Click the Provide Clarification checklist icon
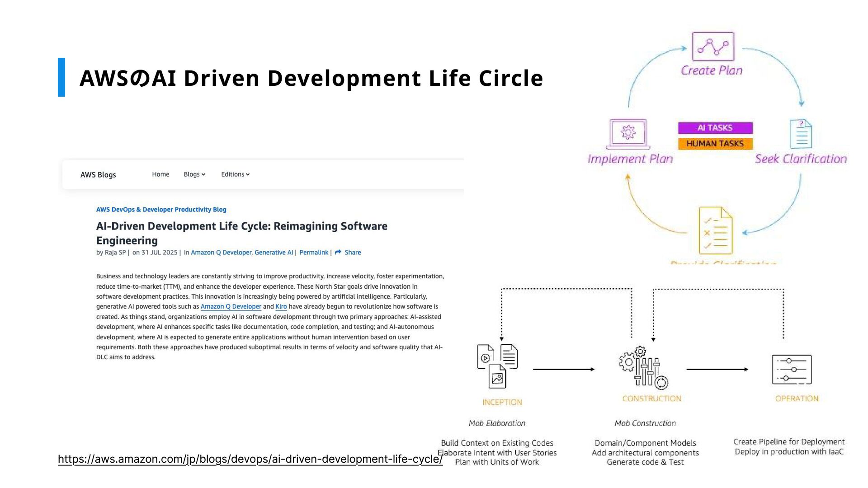 pos(716,230)
